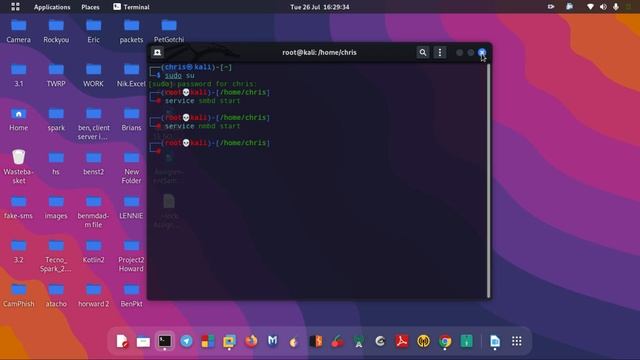Screen dimensions: 640x360
Task: Click the microphone indicator in top bar
Action: pyautogui.click(x=616, y=7)
